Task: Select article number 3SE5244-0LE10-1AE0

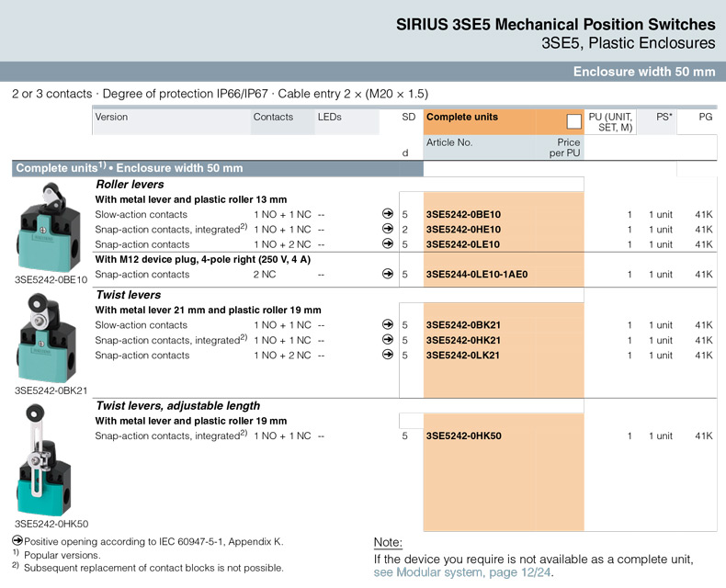Action: [x=477, y=275]
